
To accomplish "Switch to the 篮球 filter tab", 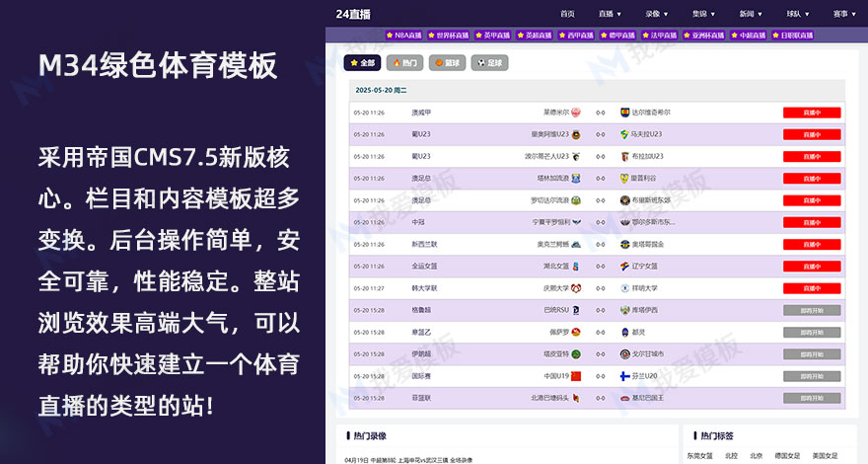I will [447, 62].
